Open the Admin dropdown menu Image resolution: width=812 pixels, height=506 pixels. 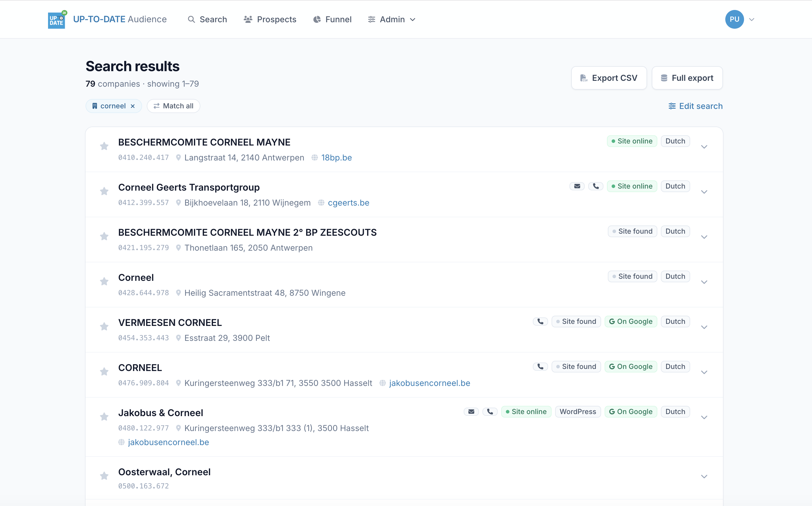392,19
